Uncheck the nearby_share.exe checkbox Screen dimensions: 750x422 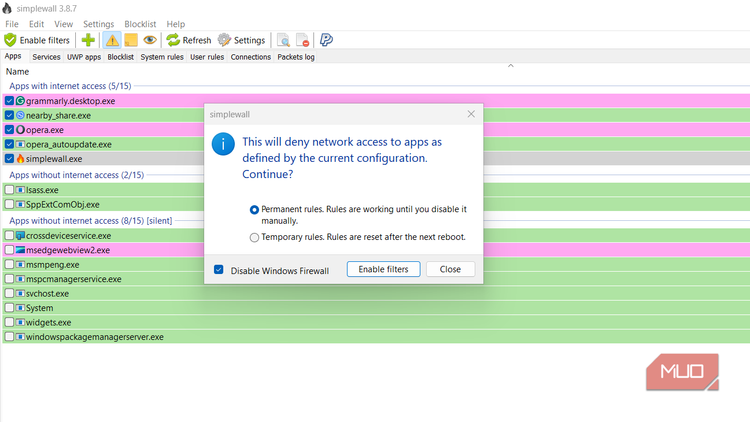tap(9, 115)
